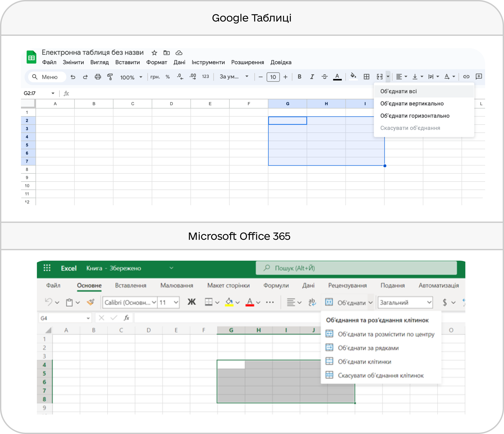
Task: Click the merge cells icon in Google Sheets
Action: click(x=379, y=77)
